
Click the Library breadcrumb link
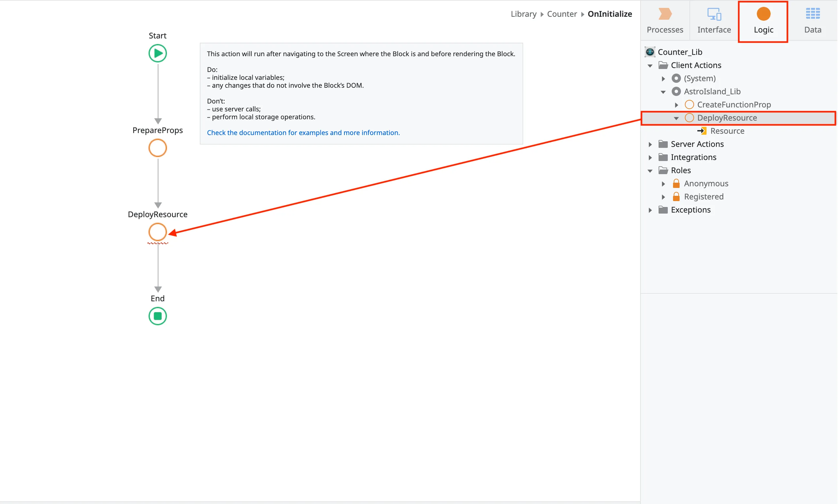[x=524, y=14]
